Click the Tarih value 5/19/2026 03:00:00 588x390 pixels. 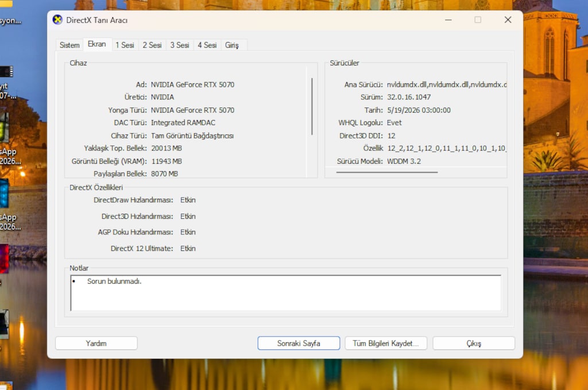[x=419, y=110]
